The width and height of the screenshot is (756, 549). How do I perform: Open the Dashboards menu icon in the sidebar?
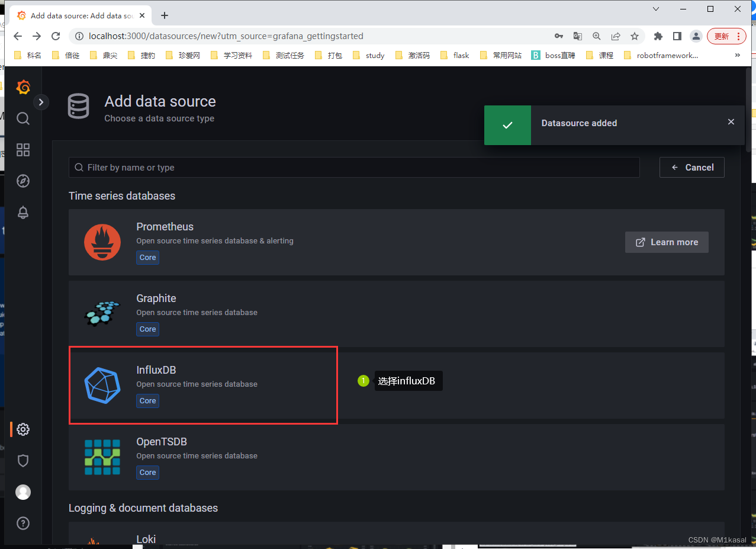pos(23,150)
